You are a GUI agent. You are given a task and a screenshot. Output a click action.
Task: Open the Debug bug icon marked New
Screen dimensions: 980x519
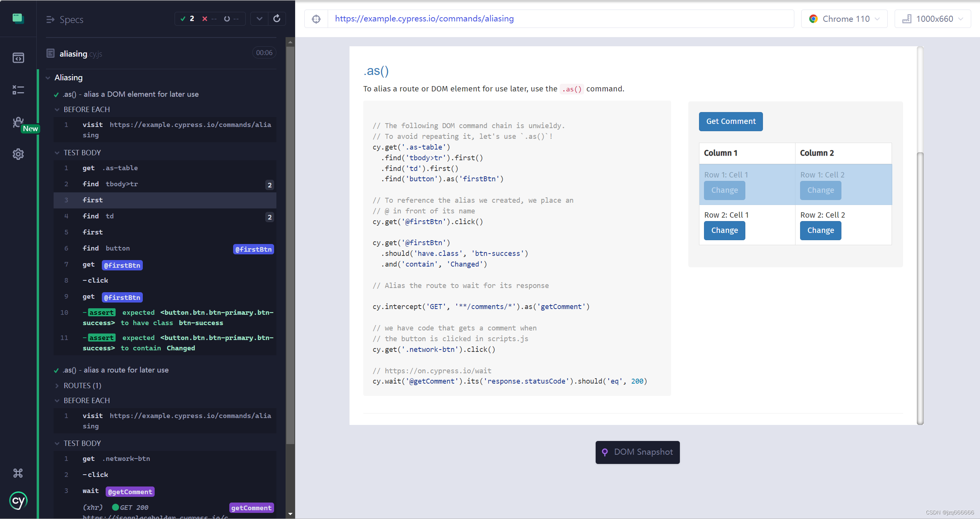18,122
